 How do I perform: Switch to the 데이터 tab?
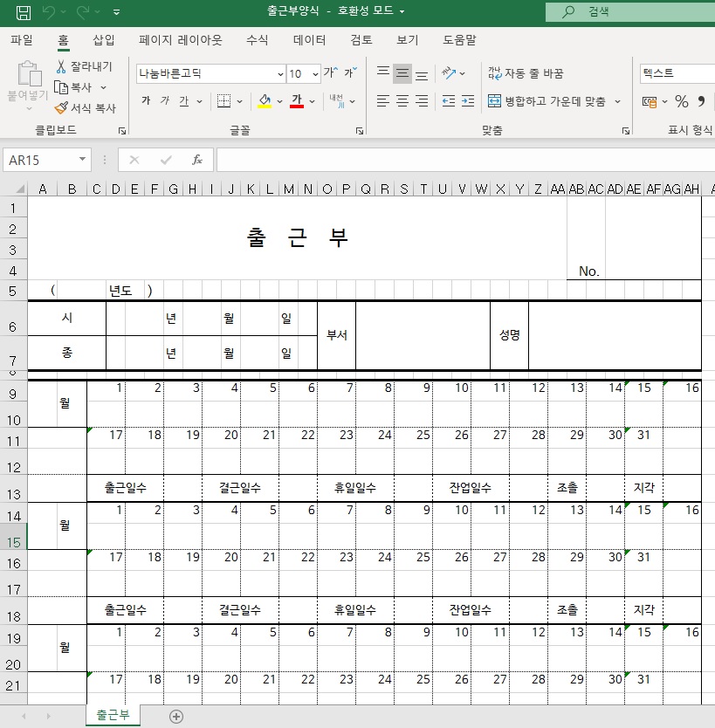[x=309, y=40]
